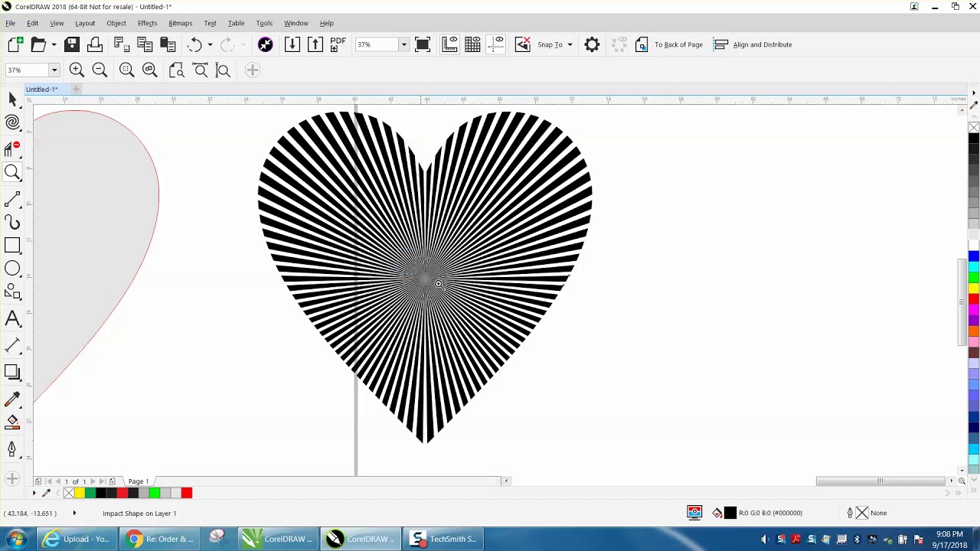
Task: Select the Outline Pen tool
Action: coord(12,449)
